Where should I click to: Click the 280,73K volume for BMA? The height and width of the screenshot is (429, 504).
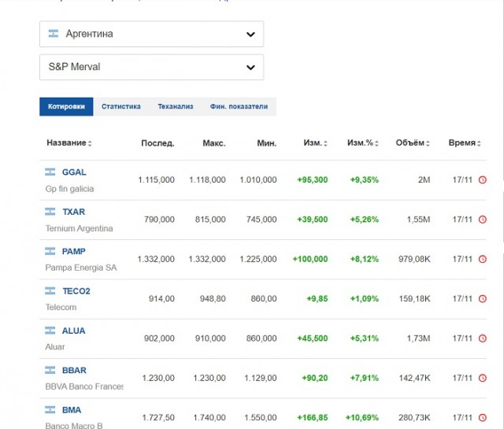coord(414,418)
